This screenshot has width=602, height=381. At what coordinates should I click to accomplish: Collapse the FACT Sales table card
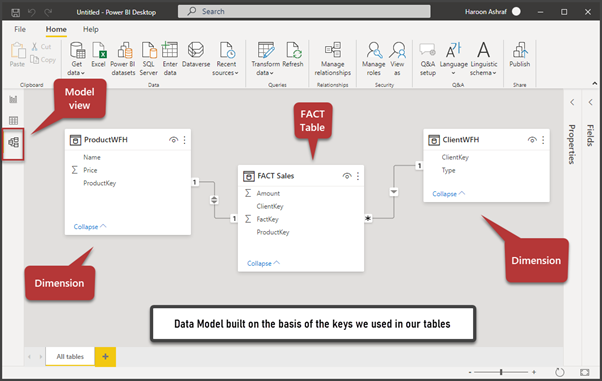pos(263,263)
